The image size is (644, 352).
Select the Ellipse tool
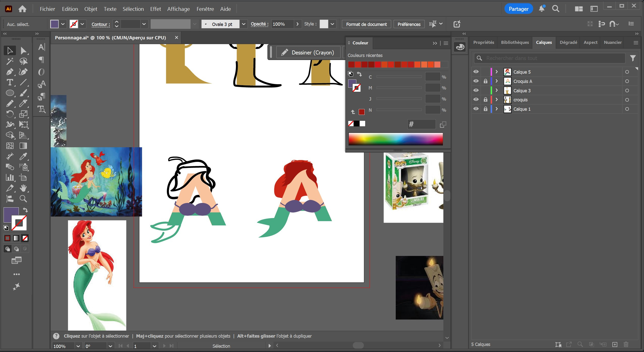click(x=10, y=93)
